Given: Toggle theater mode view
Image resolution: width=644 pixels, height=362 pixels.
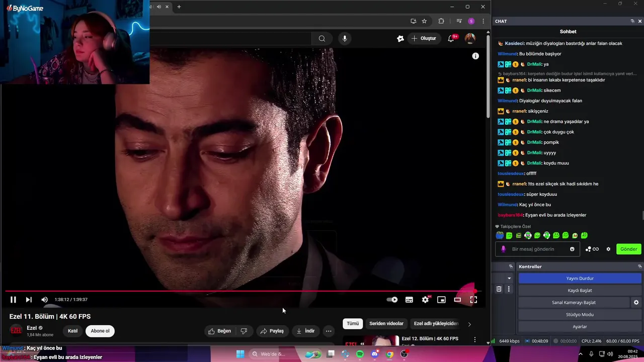Looking at the screenshot, I should point(457,300).
